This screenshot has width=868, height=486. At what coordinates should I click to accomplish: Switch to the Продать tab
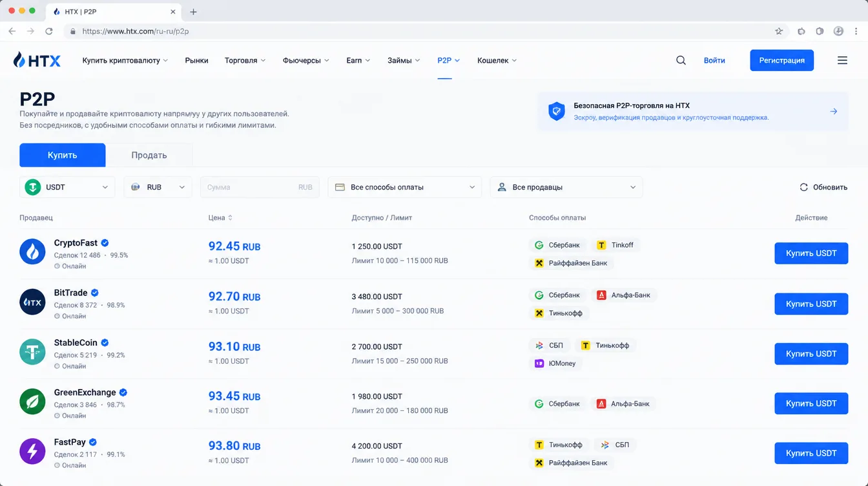[149, 155]
